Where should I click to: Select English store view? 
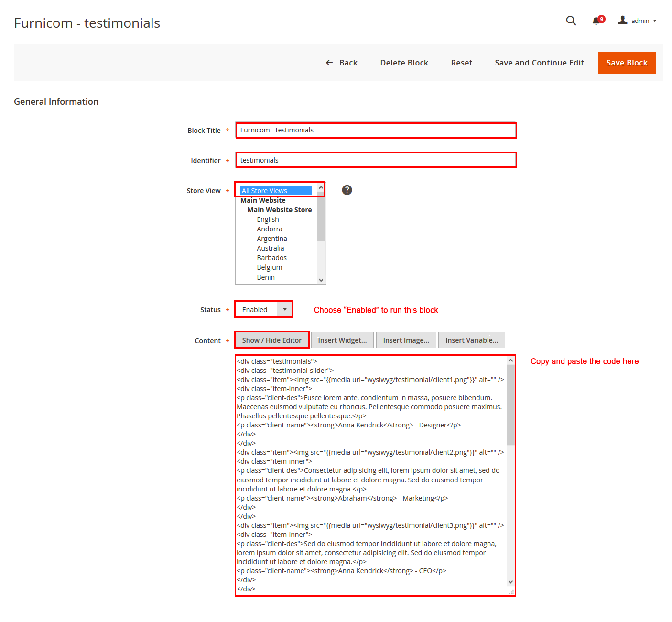pyautogui.click(x=268, y=219)
